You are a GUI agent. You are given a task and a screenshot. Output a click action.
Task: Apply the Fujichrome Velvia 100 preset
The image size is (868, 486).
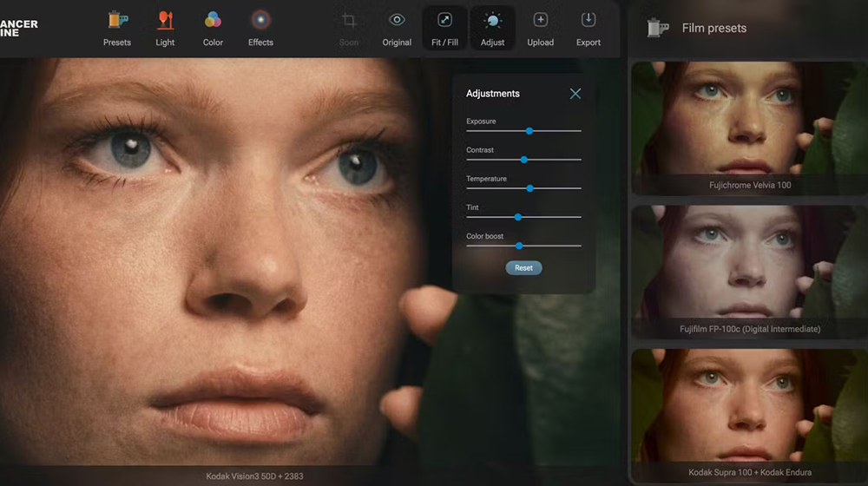[747, 121]
